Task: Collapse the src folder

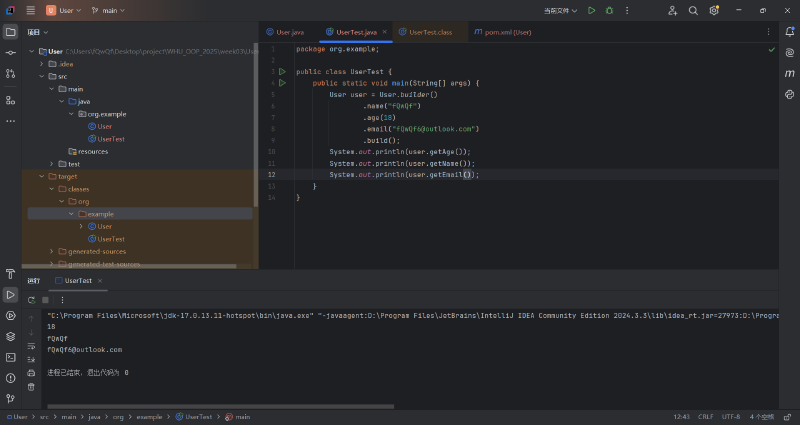Action: [x=42, y=77]
